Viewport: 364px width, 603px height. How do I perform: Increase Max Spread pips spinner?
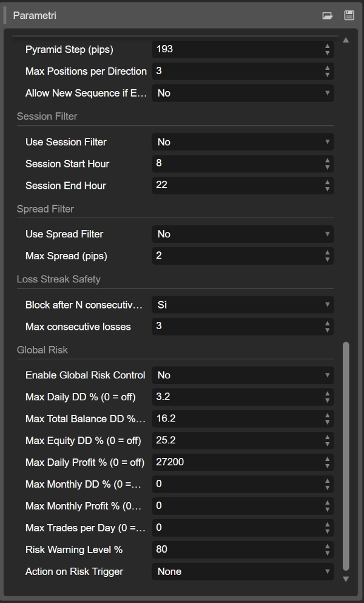(328, 252)
